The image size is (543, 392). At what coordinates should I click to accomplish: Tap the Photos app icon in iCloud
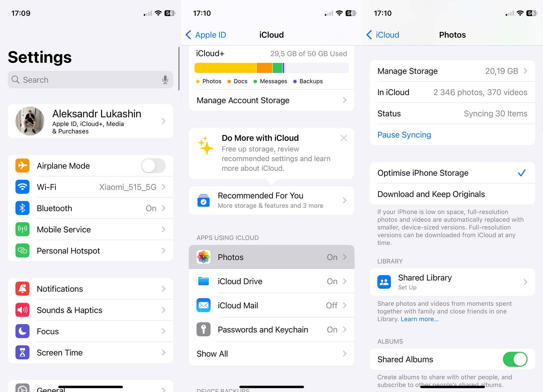click(x=204, y=257)
